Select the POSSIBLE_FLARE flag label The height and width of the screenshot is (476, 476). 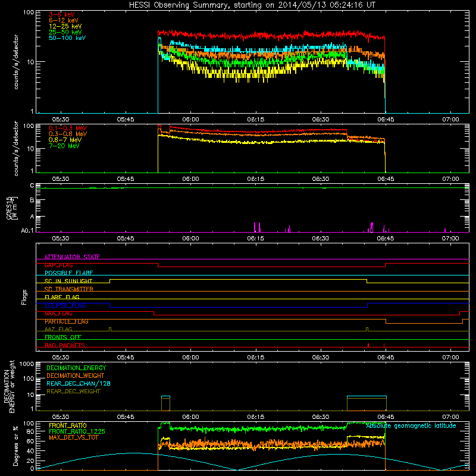[x=68, y=273]
